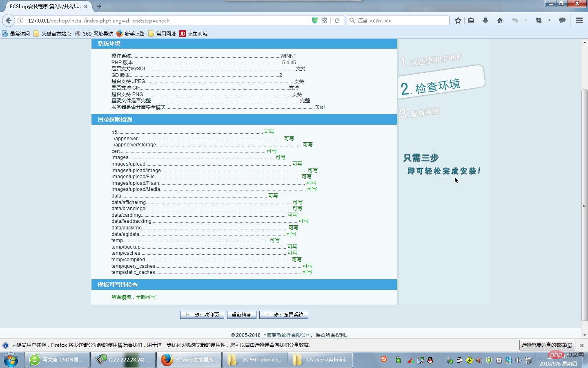Open 最常访问 bookmark folder
Image resolution: width=588 pixels, height=368 pixels.
[x=16, y=34]
